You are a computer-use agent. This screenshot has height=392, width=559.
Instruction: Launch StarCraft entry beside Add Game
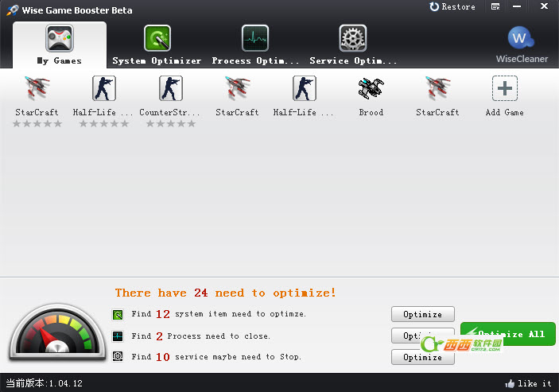[437, 96]
